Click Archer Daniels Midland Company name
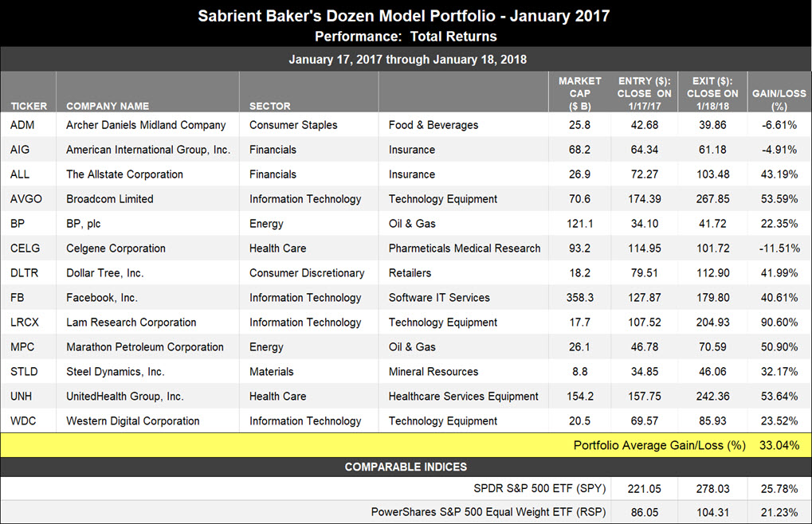The height and width of the screenshot is (524, 812). 146,125
